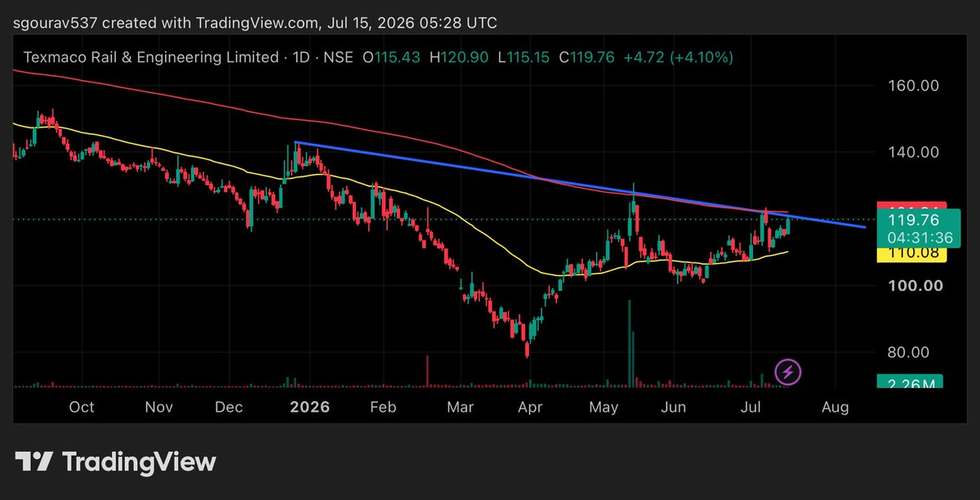Click the Jun label on time axis
The image size is (980, 500).
pos(673,407)
